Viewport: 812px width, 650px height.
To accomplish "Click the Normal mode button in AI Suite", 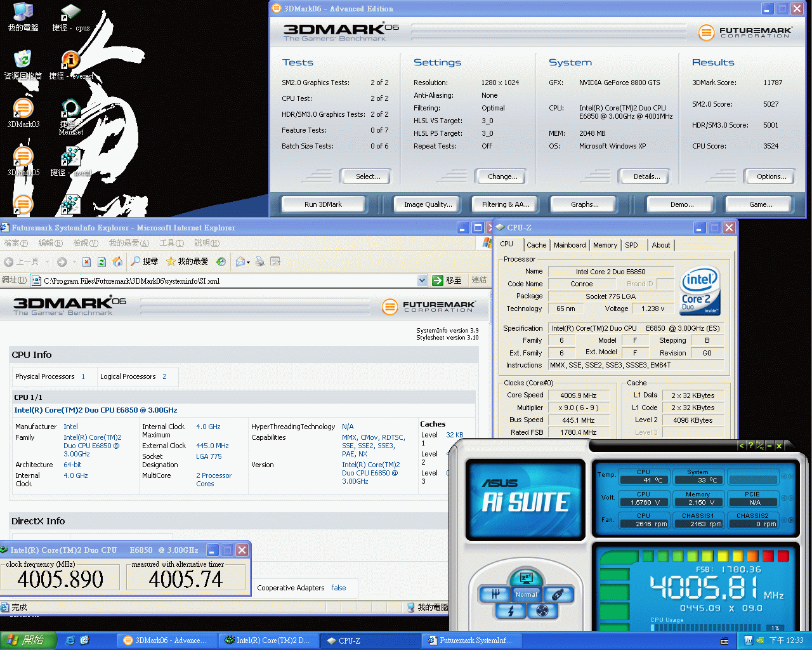I will click(526, 594).
